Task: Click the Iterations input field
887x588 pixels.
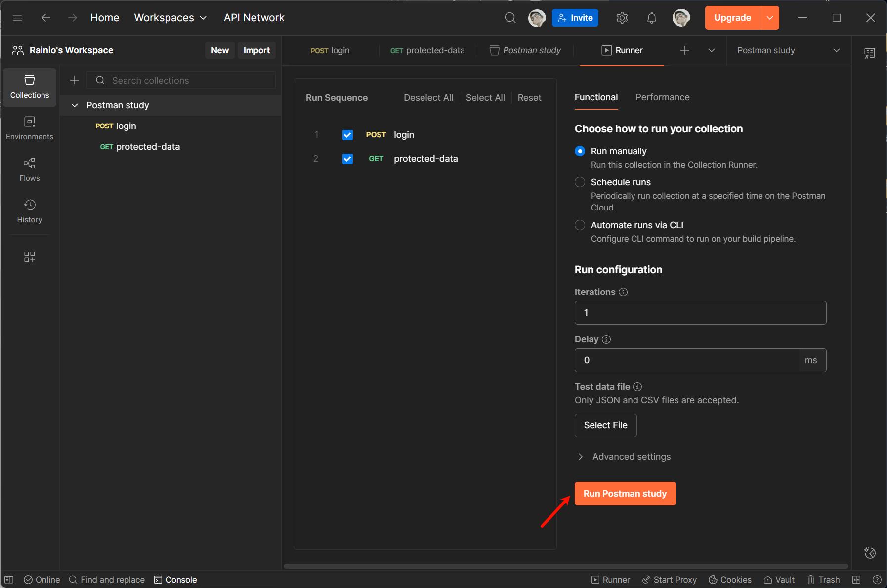Action: 700,313
